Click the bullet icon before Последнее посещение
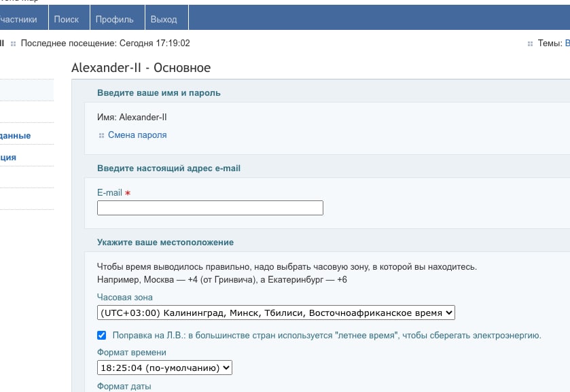Screen dimensions: 570x392 14,43
